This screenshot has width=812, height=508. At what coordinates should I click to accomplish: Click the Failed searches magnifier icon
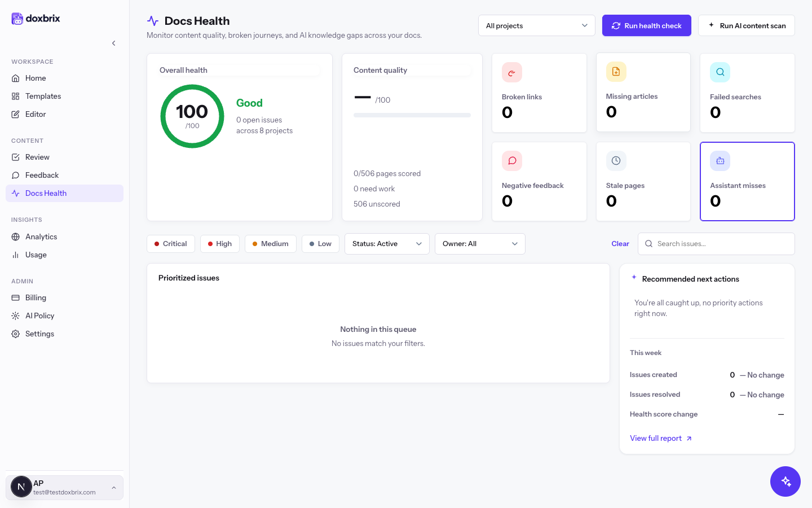tap(720, 72)
